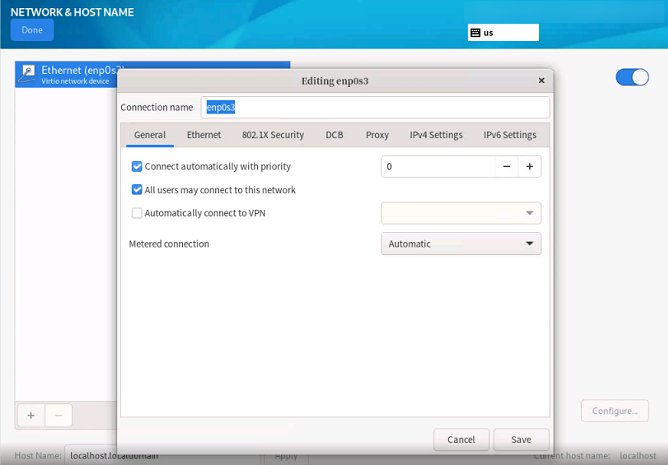Add a new network device with plus
The image size is (668, 465).
tap(31, 415)
